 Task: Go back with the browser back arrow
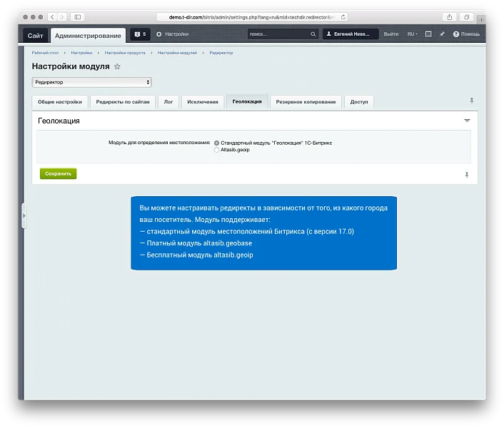pos(52,17)
